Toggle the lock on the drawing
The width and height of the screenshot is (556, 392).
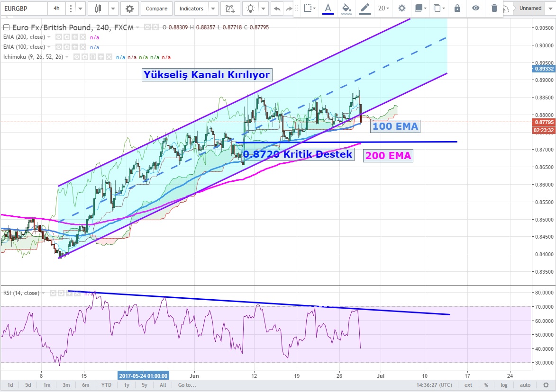point(457,8)
